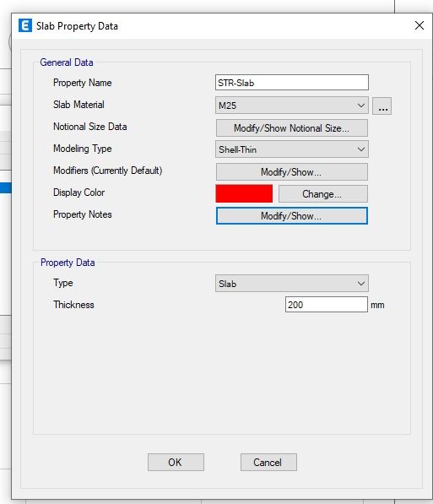Click the ETABS logo icon in title bar
The height and width of the screenshot is (504, 433).
point(25,25)
